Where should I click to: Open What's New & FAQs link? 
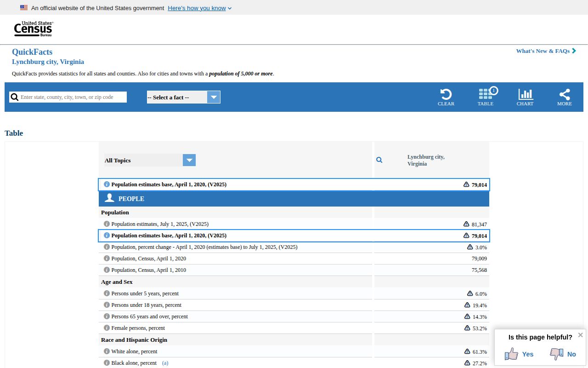[546, 51]
